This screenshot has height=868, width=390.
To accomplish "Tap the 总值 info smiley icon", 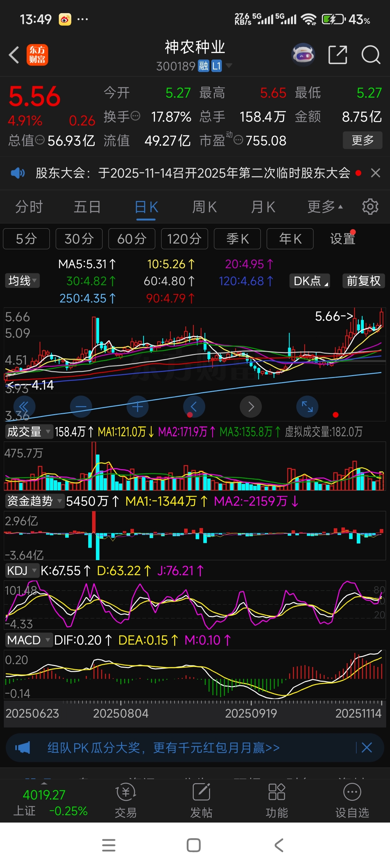I will [x=40, y=140].
